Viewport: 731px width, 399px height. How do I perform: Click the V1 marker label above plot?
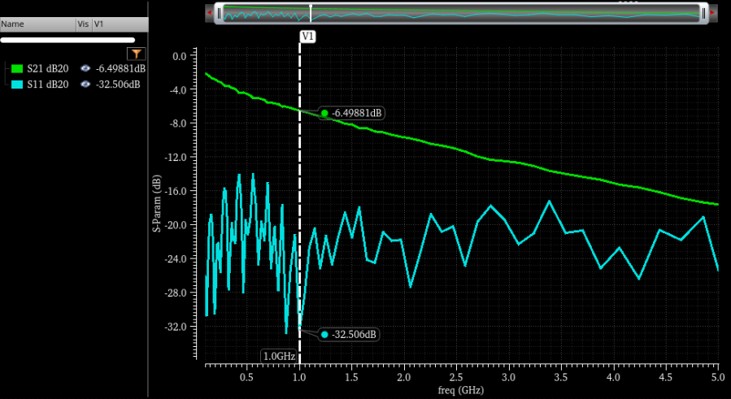click(x=307, y=37)
